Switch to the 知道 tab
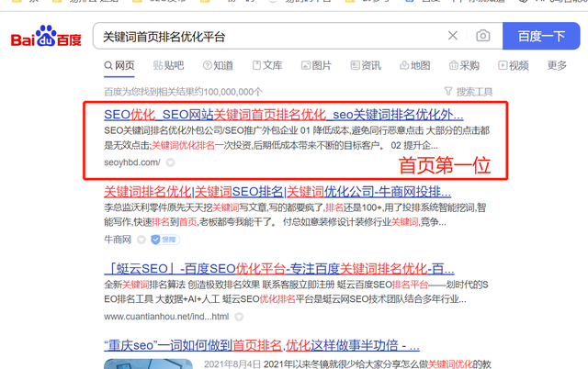588x369 pixels. 218,65
